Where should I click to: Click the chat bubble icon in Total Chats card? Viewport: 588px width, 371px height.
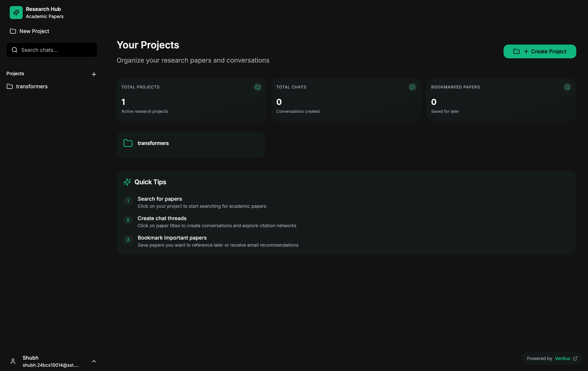coord(412,87)
